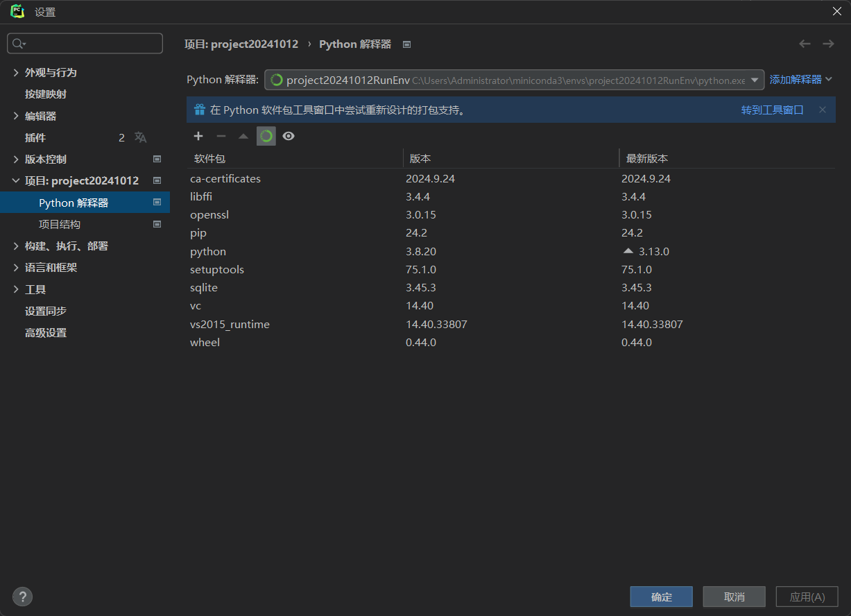Select the ca-certificates package row
This screenshot has height=616, width=851.
(511, 178)
